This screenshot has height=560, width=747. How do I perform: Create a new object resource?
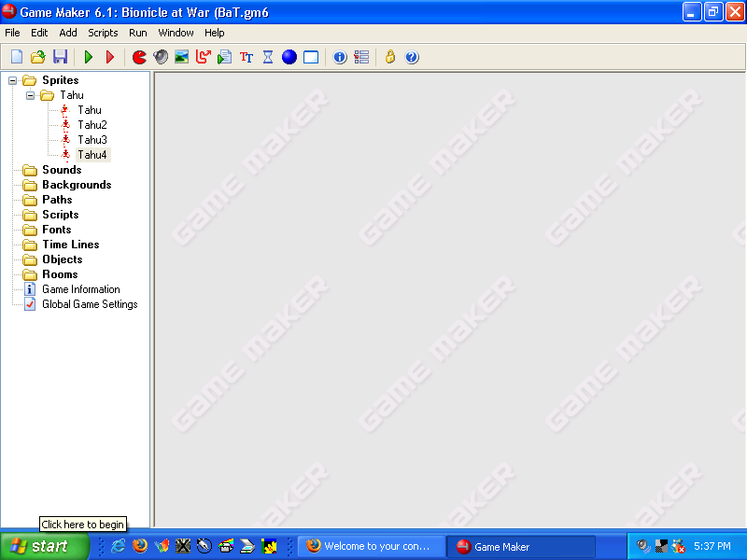289,57
